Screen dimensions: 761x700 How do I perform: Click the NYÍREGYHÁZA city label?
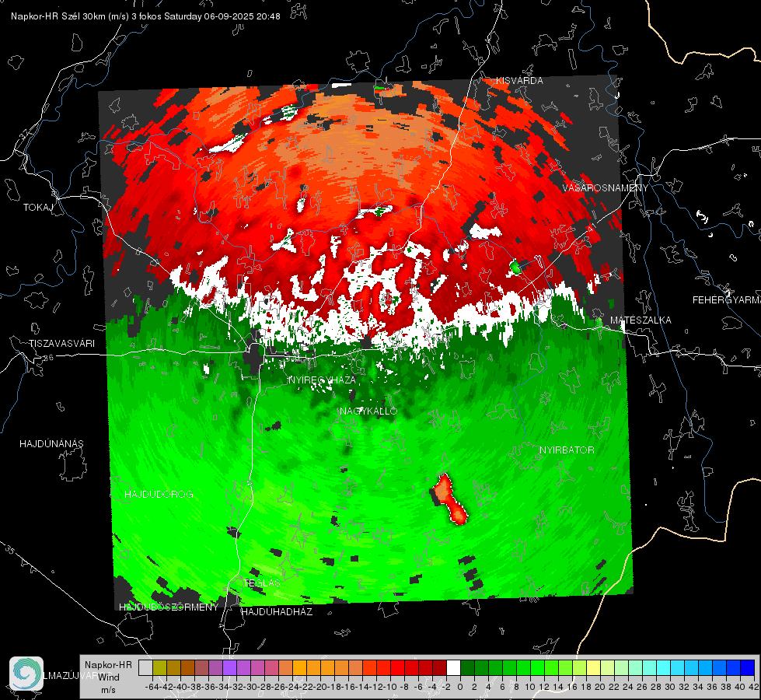(x=323, y=380)
